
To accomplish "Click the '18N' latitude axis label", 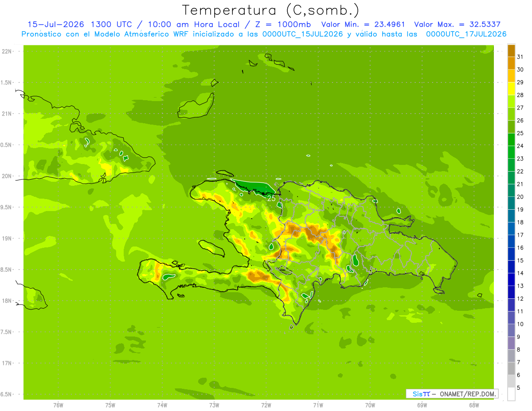I will [x=7, y=301].
